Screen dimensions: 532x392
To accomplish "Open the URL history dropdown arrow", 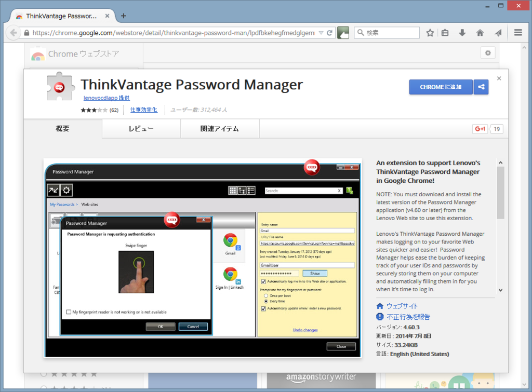I will click(321, 33).
